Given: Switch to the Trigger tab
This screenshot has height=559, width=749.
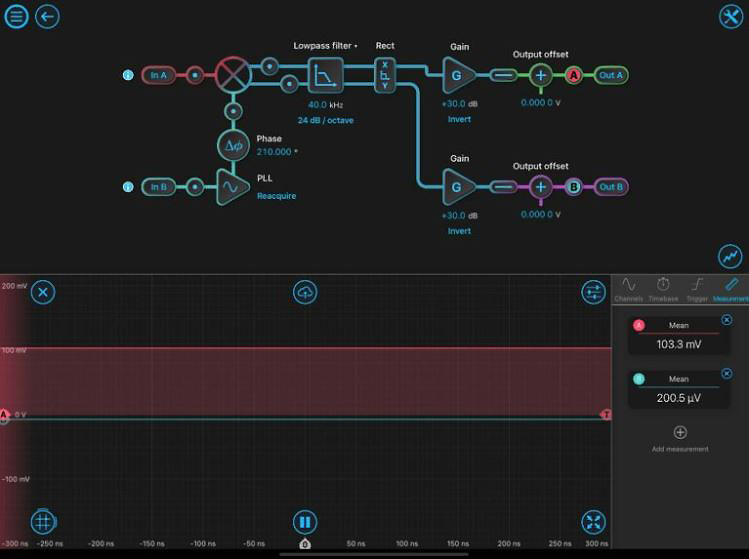Looking at the screenshot, I should coord(697,289).
